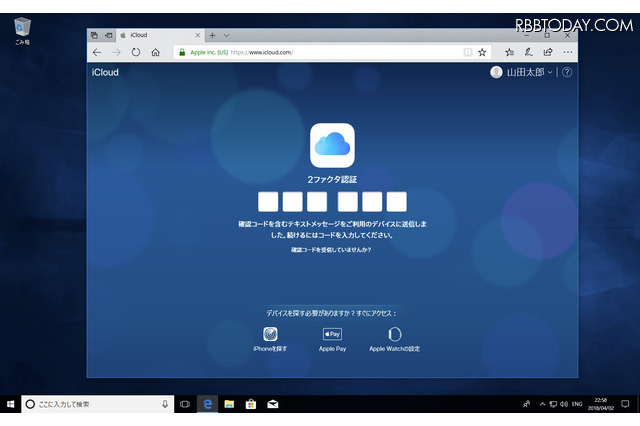View Apple Inc. site certificate lock
The height and width of the screenshot is (426, 640).
pos(182,52)
